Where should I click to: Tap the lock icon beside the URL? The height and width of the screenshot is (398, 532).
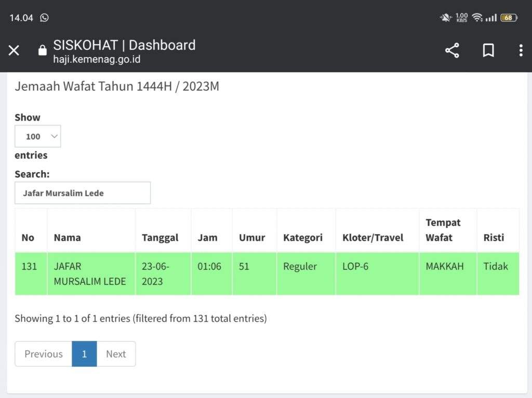point(43,50)
